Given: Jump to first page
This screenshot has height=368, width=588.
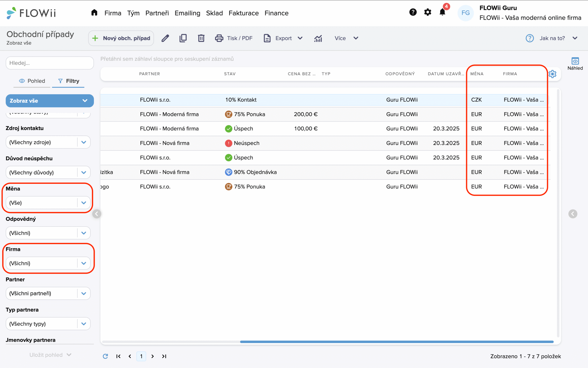Looking at the screenshot, I should (118, 356).
